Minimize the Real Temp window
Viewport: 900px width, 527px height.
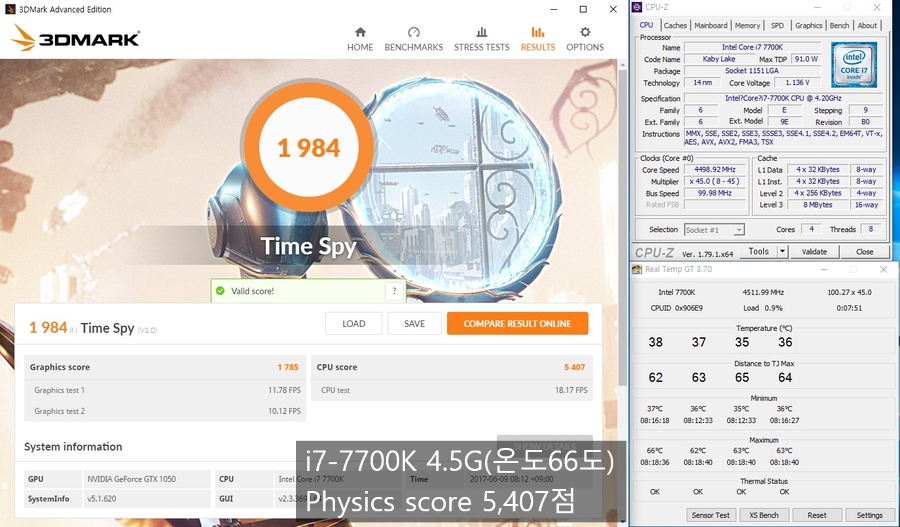coord(824,269)
